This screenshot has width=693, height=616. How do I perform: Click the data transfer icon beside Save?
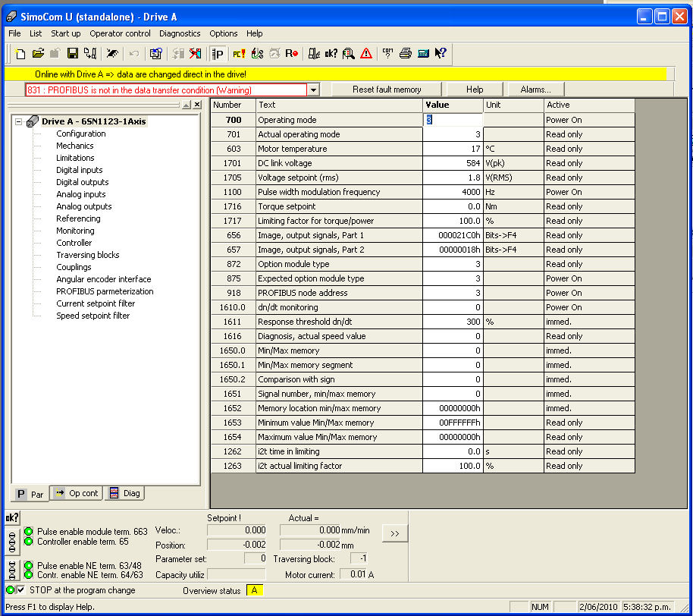[x=90, y=54]
